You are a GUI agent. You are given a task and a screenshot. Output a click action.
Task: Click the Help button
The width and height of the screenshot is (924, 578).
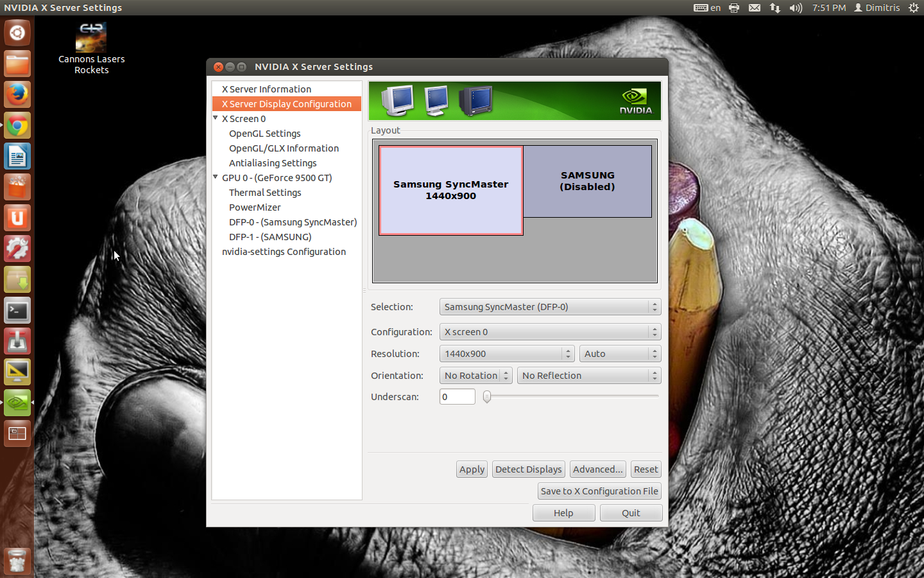[x=563, y=513]
